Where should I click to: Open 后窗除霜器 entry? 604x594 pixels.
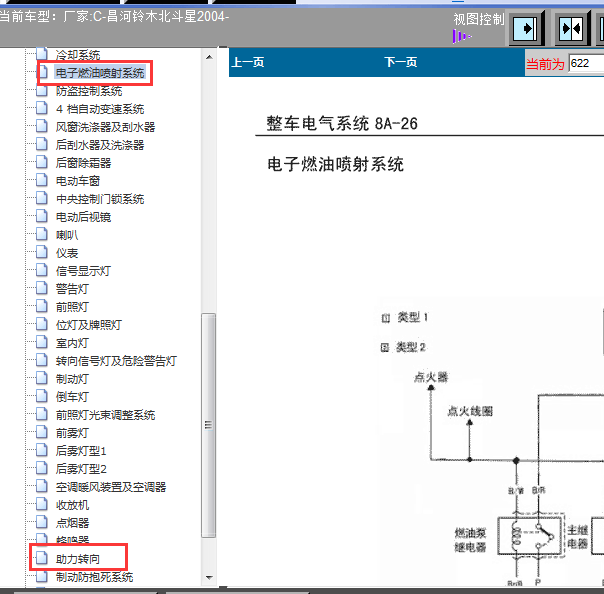point(83,163)
